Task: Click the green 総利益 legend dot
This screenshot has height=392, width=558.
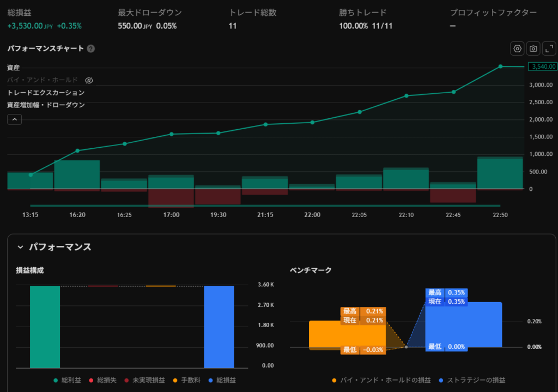Action: pos(56,380)
